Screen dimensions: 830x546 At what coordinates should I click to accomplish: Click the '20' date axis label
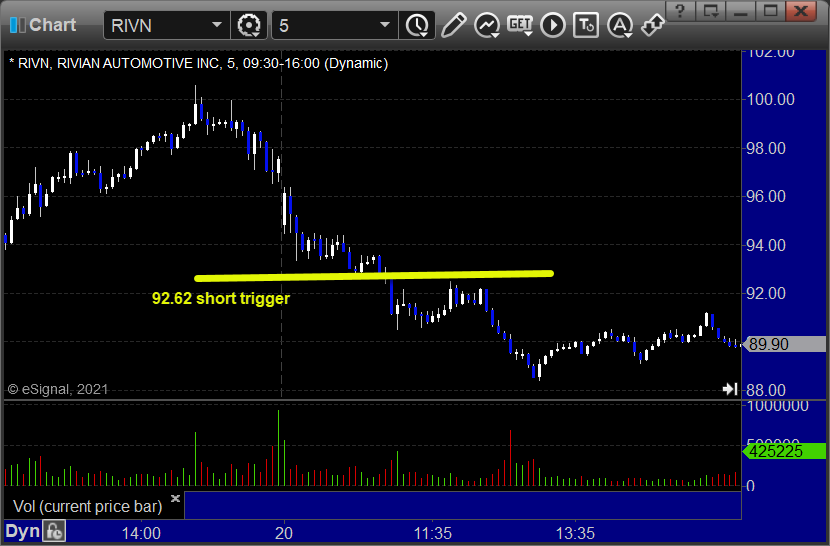point(284,533)
